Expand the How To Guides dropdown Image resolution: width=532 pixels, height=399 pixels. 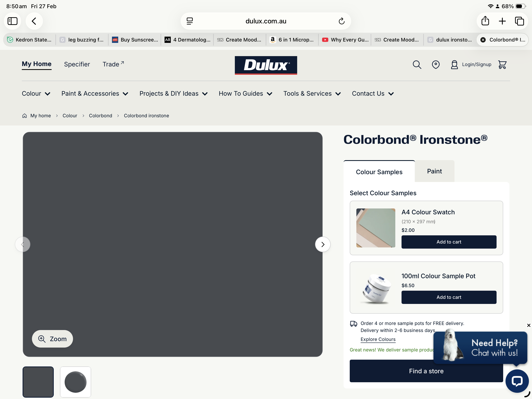[x=245, y=94]
